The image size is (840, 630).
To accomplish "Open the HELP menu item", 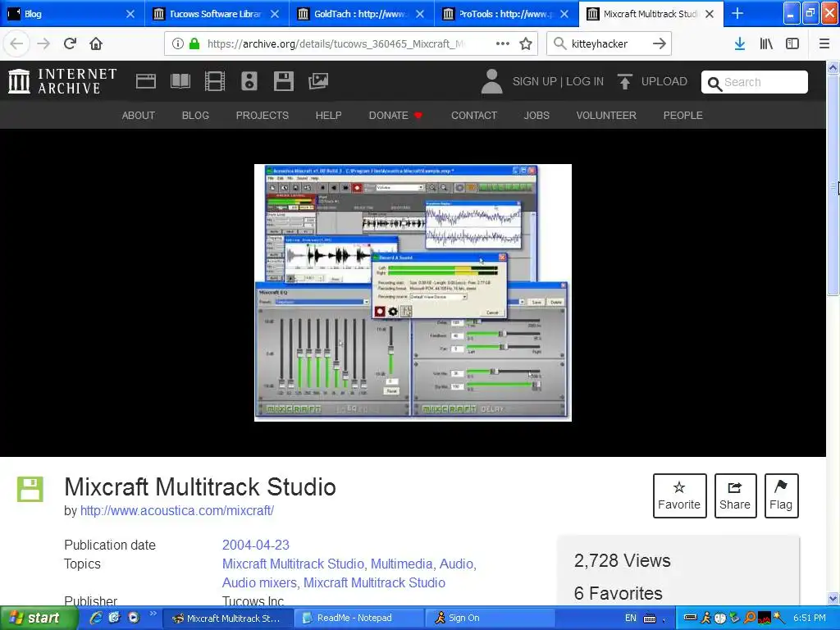I will coord(328,115).
